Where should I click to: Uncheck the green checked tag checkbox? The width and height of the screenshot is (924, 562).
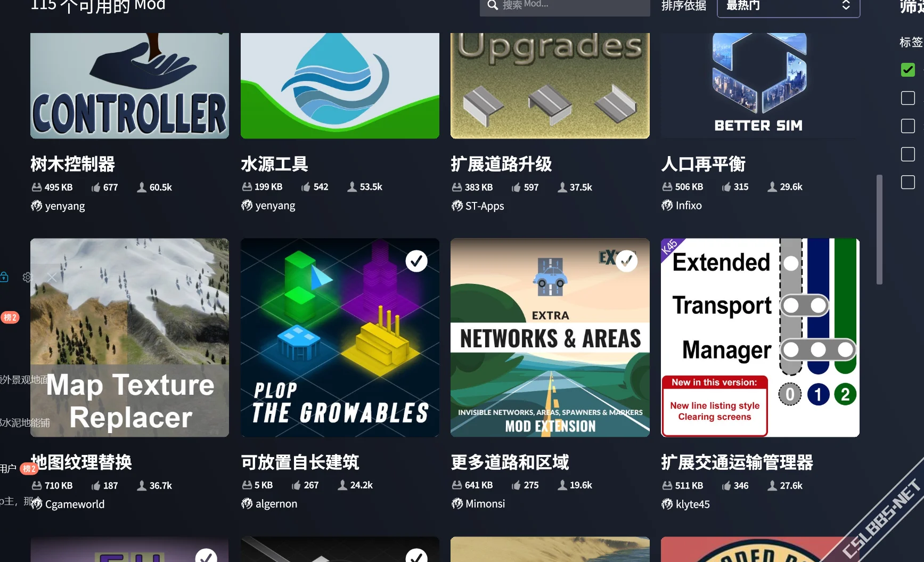(907, 70)
